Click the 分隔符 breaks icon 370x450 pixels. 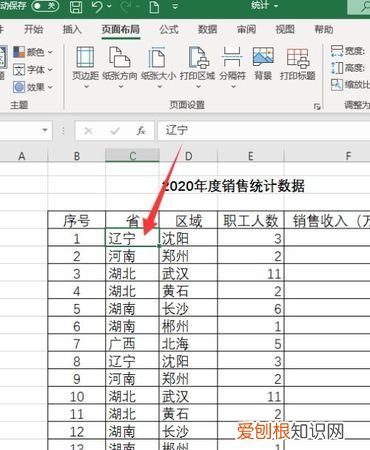(x=232, y=57)
